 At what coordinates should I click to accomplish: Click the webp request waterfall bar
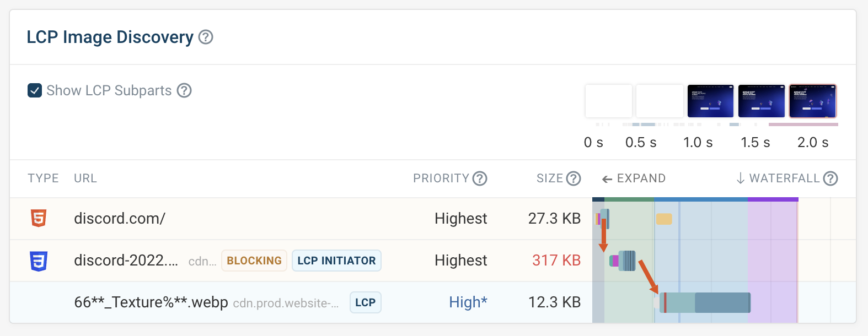pos(705,302)
